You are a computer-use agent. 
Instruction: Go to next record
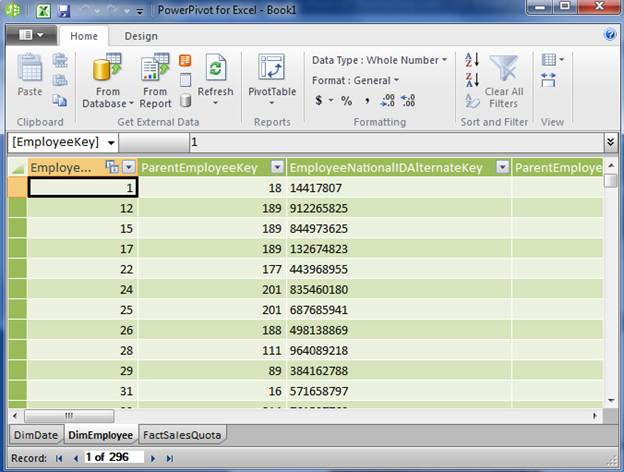[x=153, y=458]
